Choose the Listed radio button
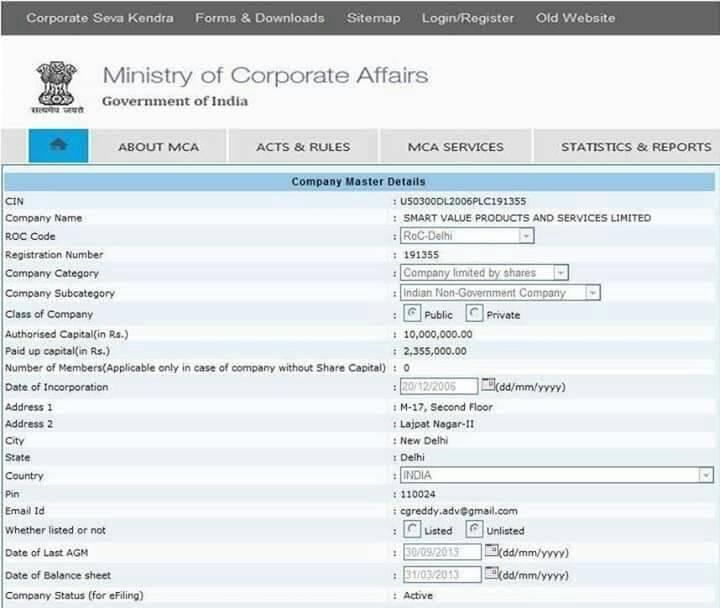Viewport: 720px width, 608px height. [x=412, y=529]
